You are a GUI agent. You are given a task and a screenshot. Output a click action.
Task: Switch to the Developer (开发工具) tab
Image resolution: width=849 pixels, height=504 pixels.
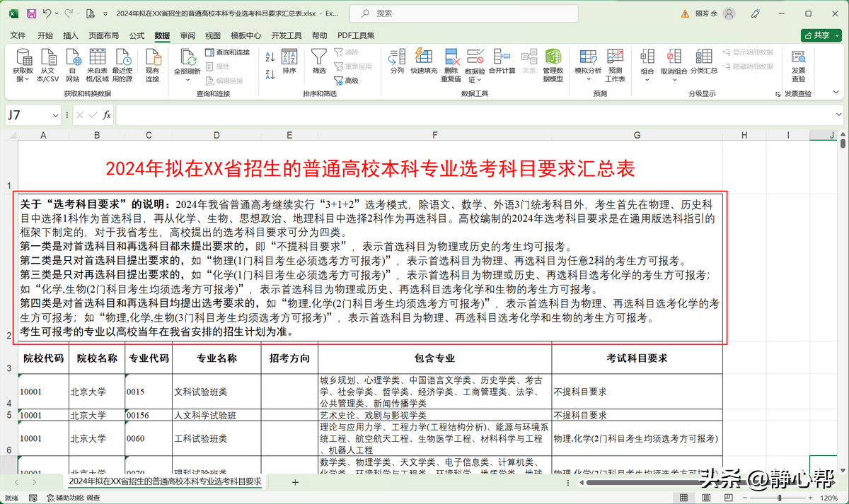pyautogui.click(x=287, y=35)
